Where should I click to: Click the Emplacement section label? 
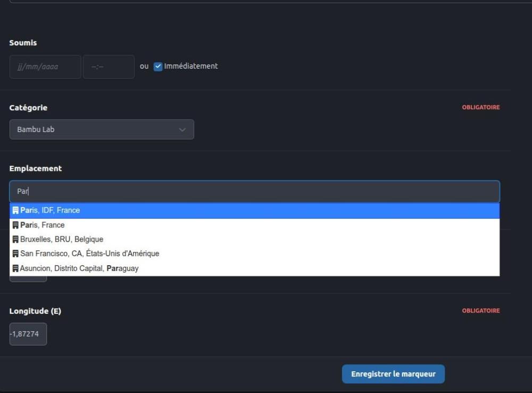(36, 168)
